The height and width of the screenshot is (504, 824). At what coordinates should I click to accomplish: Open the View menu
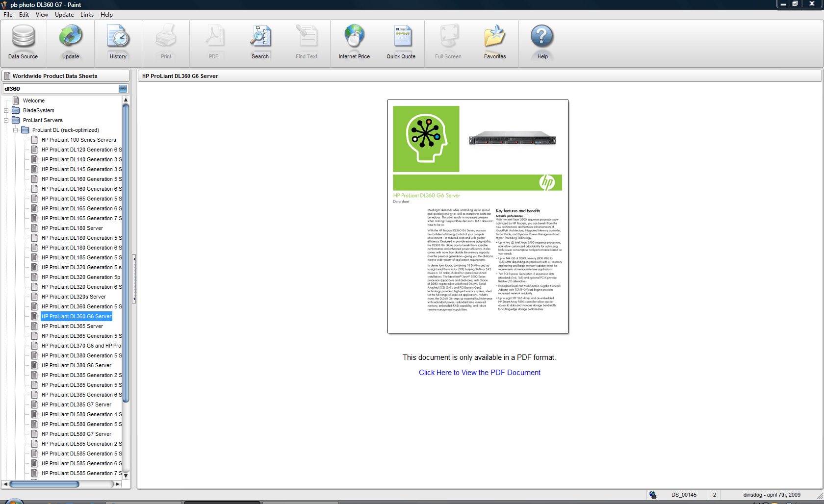click(x=42, y=15)
